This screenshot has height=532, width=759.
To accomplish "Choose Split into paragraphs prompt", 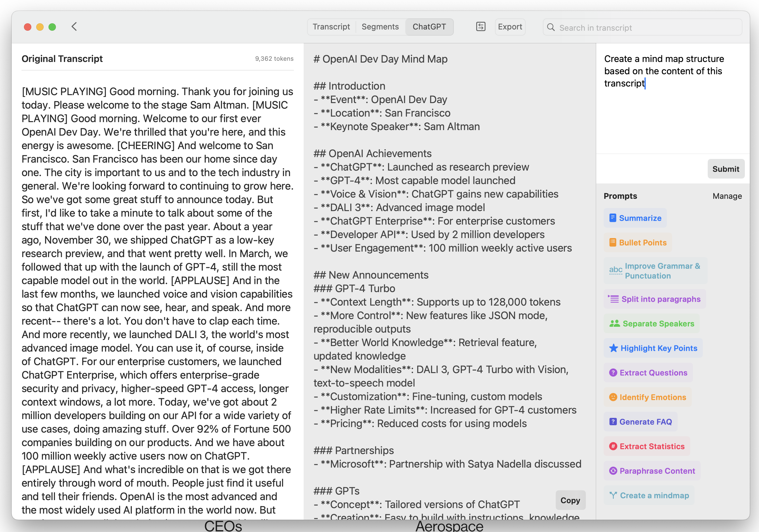I will point(655,299).
